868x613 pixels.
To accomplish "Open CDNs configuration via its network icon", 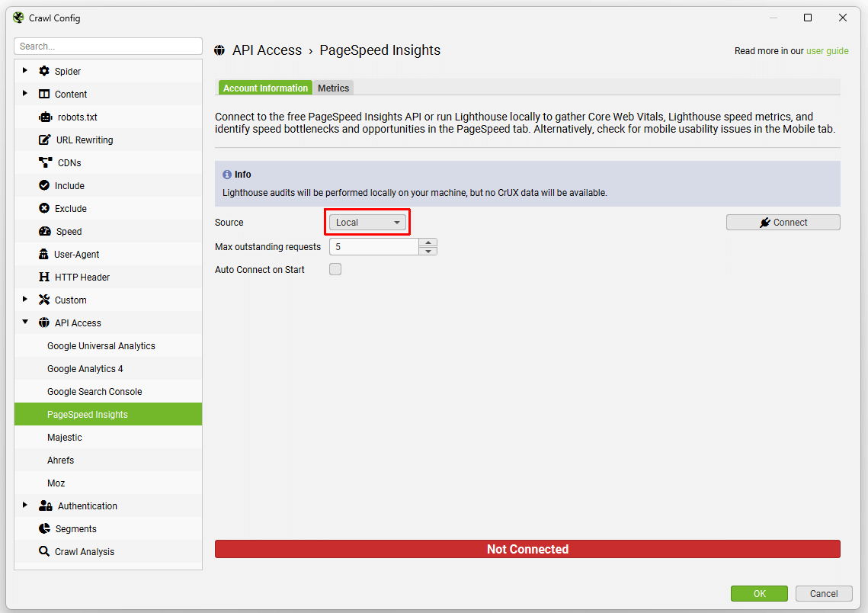I will tap(43, 162).
